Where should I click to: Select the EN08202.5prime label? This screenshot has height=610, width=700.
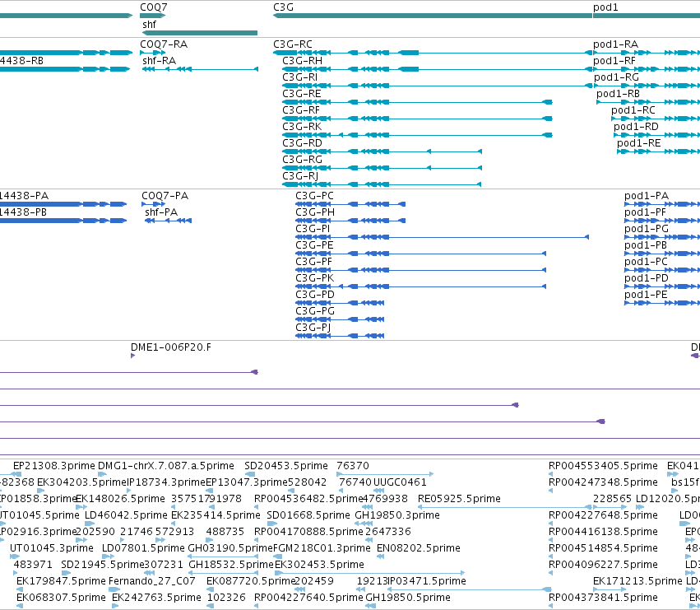click(419, 548)
